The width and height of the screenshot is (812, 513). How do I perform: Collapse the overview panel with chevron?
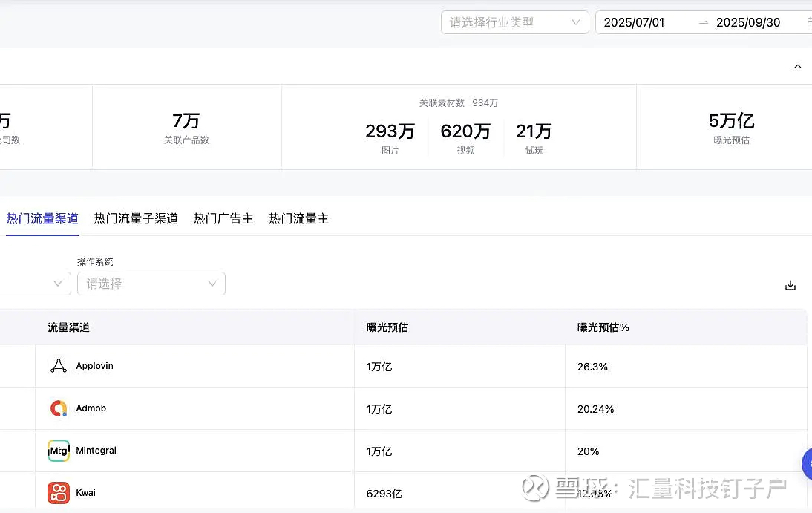pyautogui.click(x=797, y=66)
